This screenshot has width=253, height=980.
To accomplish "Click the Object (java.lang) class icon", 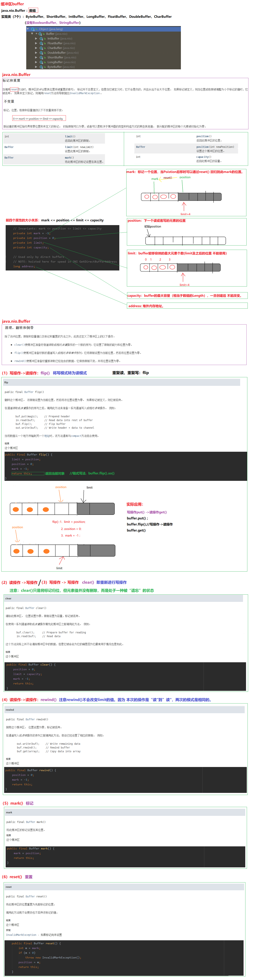I will coord(33,29).
